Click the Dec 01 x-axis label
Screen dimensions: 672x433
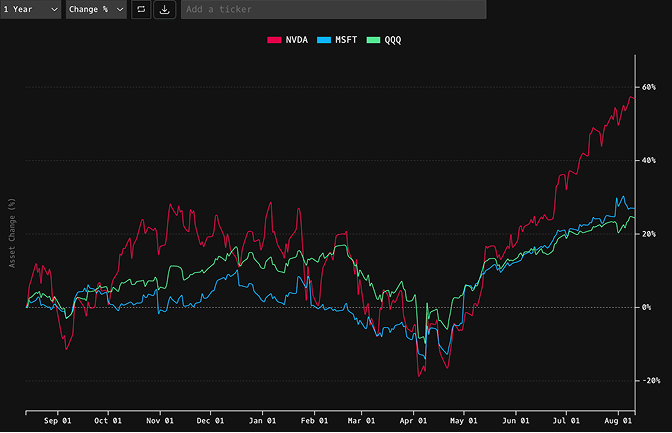click(210, 421)
